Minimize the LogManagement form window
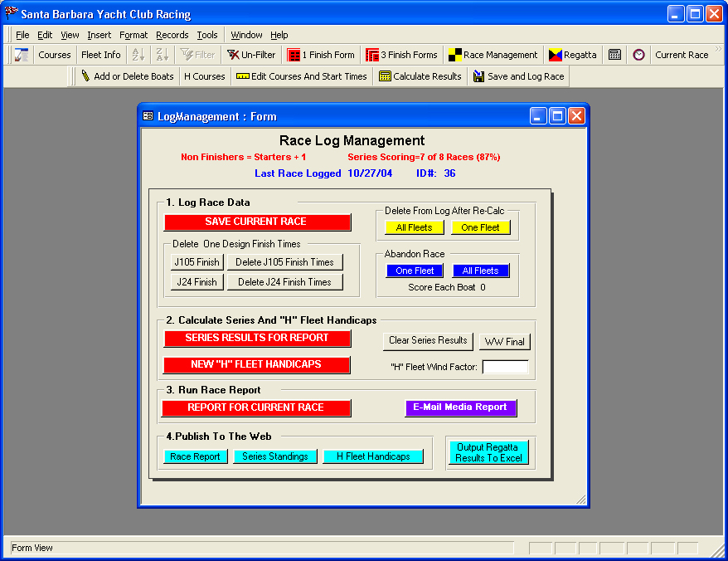 537,115
